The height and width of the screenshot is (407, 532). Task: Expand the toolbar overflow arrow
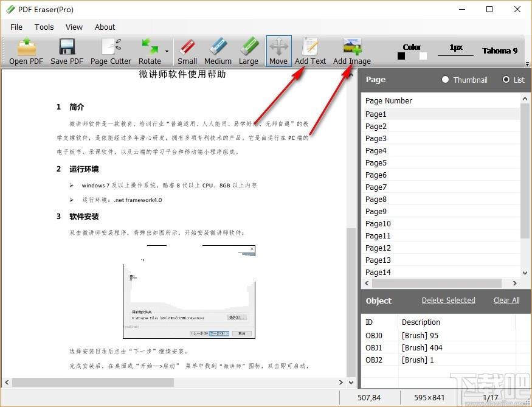[x=527, y=63]
